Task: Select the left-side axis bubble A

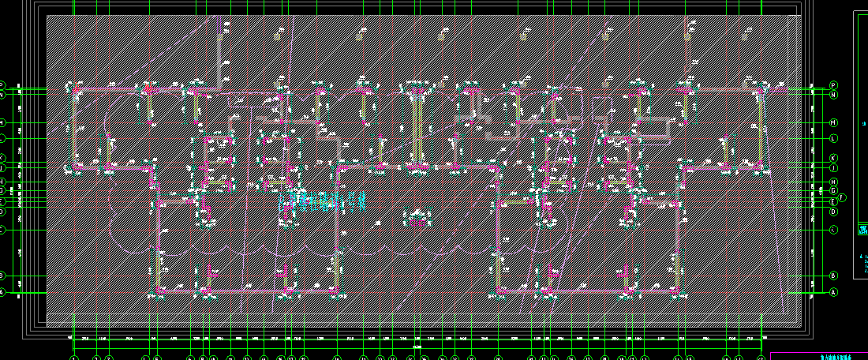Action: coord(2,292)
